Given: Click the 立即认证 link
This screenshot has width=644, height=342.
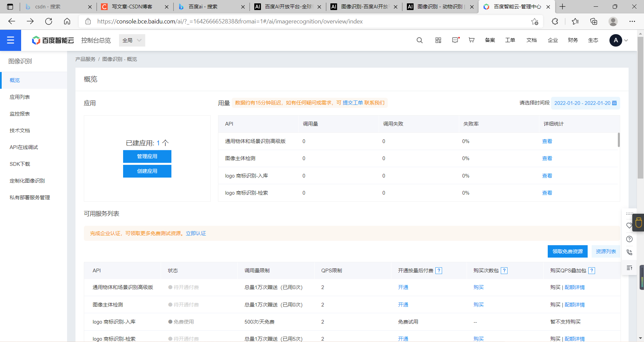Looking at the screenshot, I should [x=196, y=233].
